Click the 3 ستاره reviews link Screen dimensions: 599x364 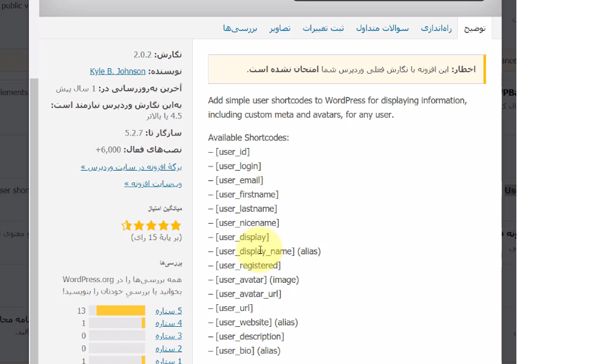coord(169,336)
